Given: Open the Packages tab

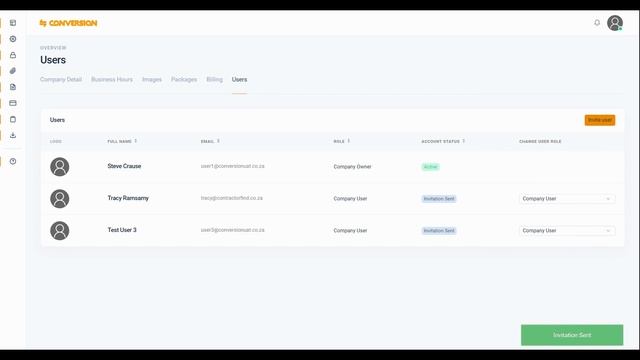Looking at the screenshot, I should click(x=184, y=80).
